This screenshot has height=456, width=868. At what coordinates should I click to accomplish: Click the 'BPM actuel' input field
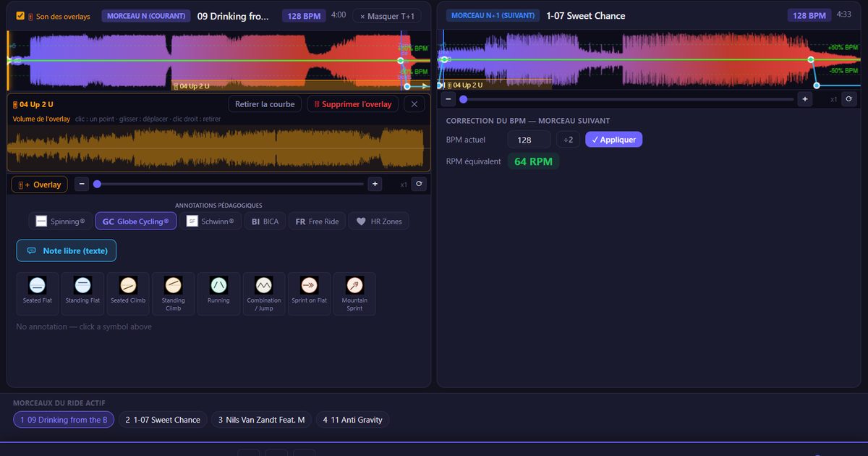click(529, 140)
